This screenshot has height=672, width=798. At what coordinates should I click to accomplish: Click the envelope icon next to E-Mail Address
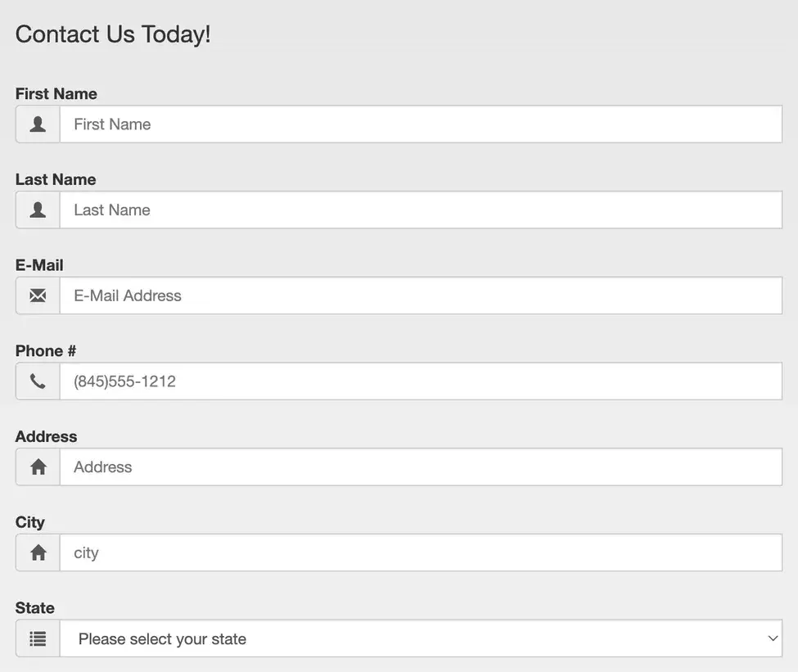(38, 295)
